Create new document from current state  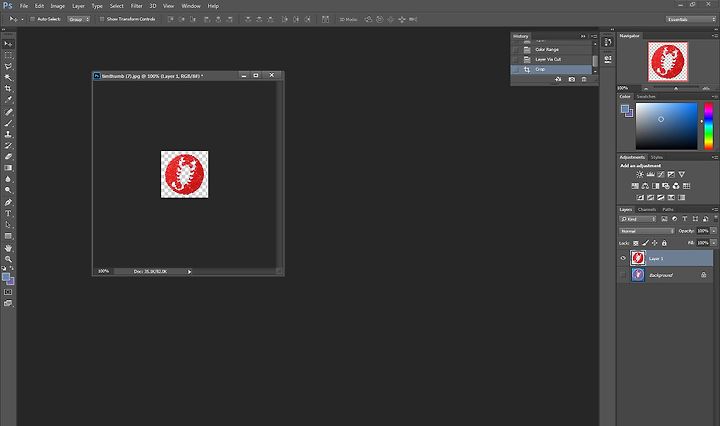click(558, 79)
